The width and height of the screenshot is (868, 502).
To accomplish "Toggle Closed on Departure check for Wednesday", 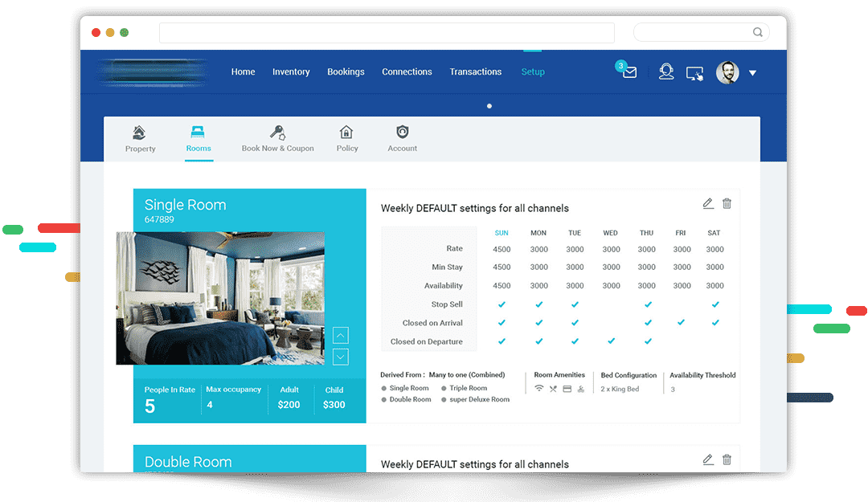I will 611,341.
